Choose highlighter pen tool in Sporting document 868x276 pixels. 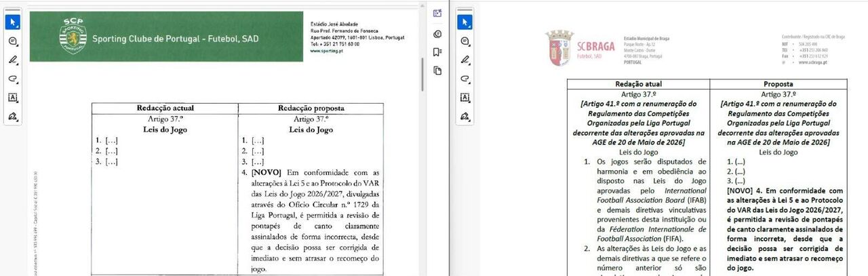(x=13, y=60)
